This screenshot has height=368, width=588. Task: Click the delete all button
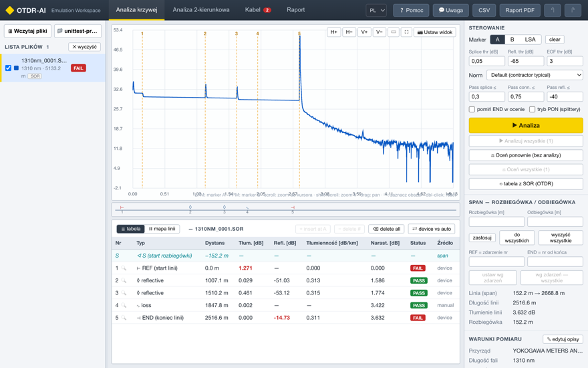387,229
